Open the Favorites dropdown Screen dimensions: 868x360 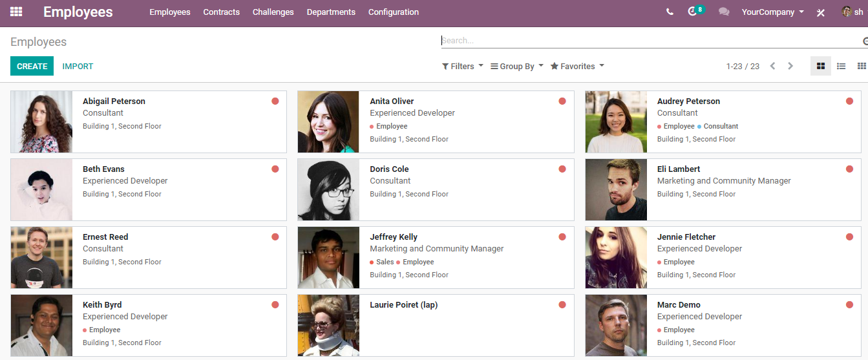(x=577, y=66)
